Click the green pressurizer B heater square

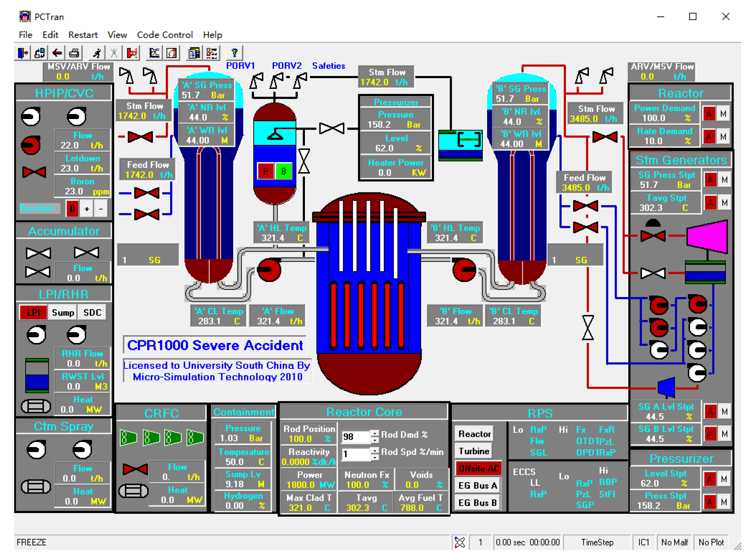point(283,171)
